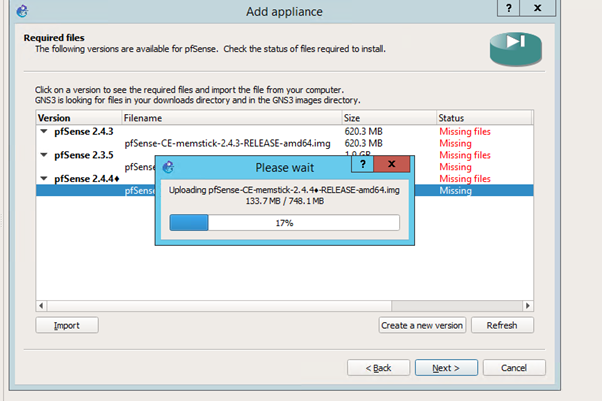Click the Missing files status for pfSense 2.4.3
This screenshot has height=401, width=602.
click(x=465, y=131)
